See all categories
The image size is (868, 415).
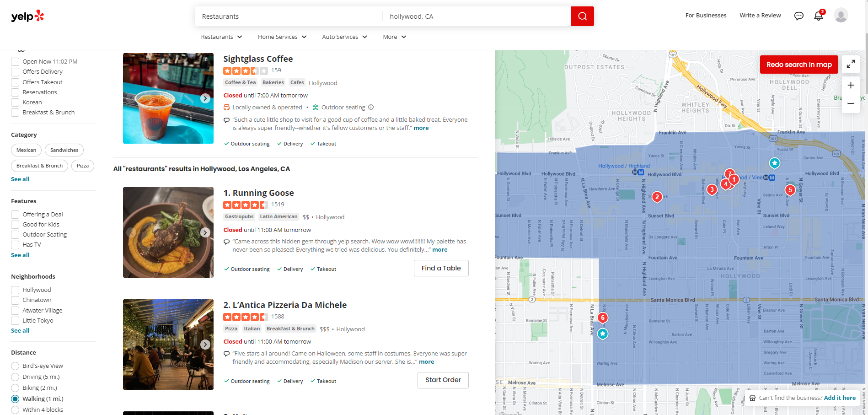20,179
